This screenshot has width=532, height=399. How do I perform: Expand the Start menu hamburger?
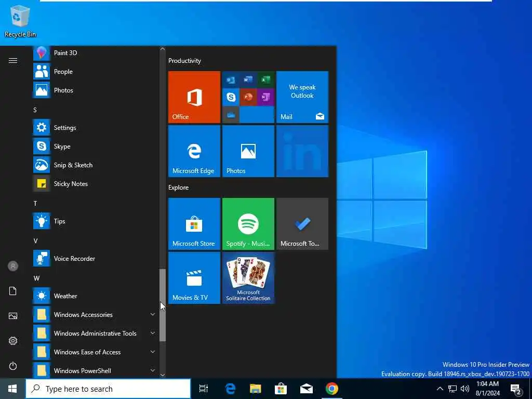coord(13,60)
